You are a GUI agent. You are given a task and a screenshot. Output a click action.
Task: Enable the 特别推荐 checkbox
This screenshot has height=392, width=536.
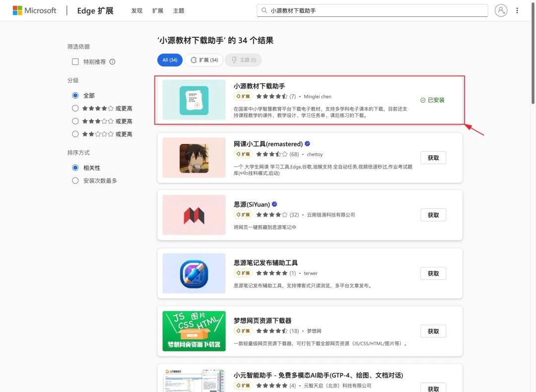click(75, 62)
